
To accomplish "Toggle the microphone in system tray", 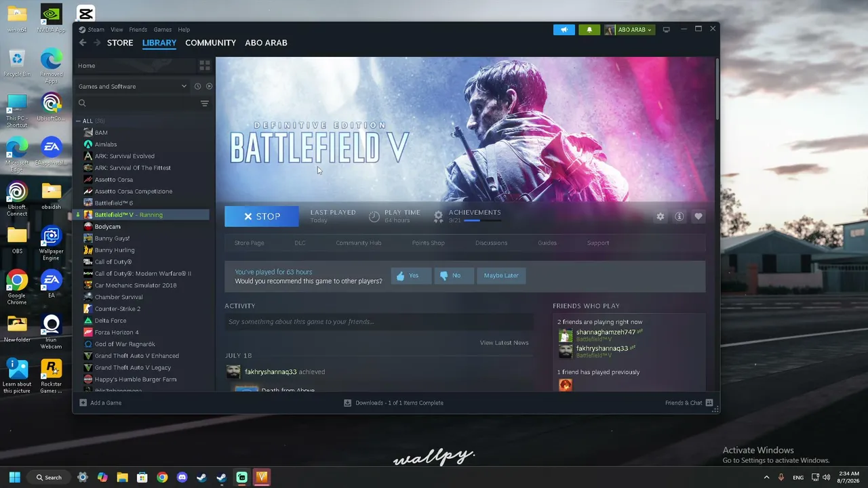I will (781, 477).
